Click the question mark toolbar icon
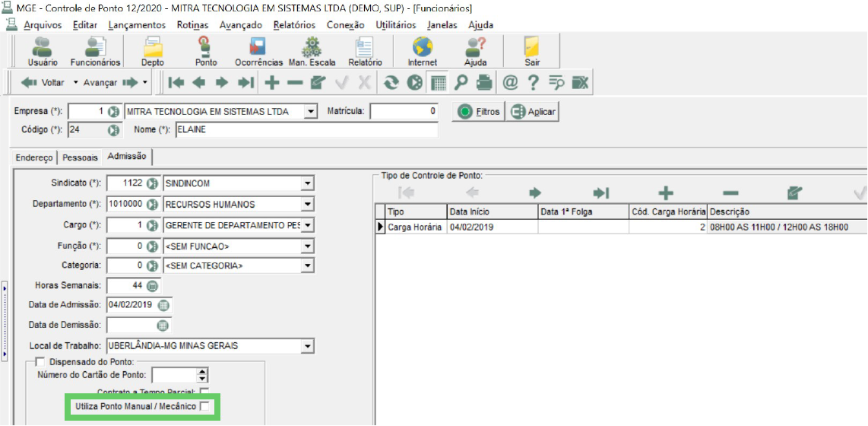This screenshot has height=426, width=868. click(533, 83)
